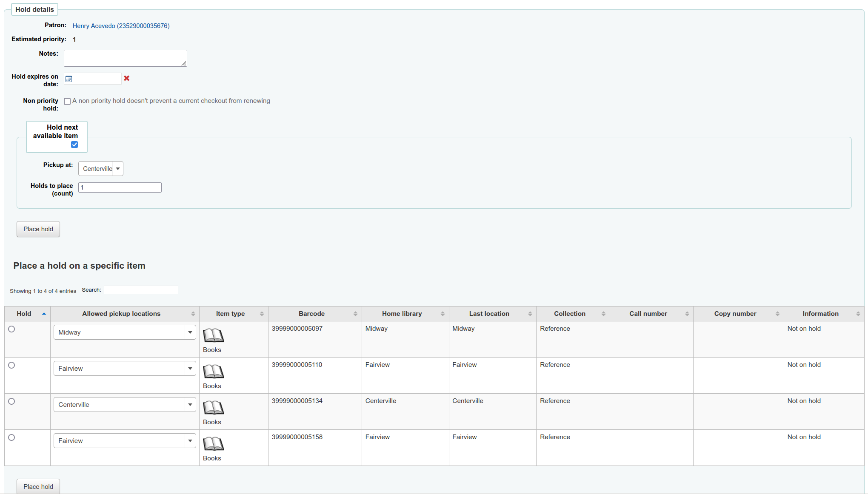
Task: Click the Books icon for barcode 39999000005134
Action: pos(213,408)
